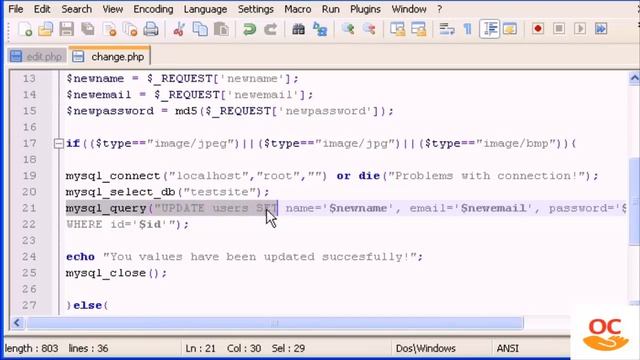Stop macro recording square icon
640x360 pixels.
click(559, 29)
